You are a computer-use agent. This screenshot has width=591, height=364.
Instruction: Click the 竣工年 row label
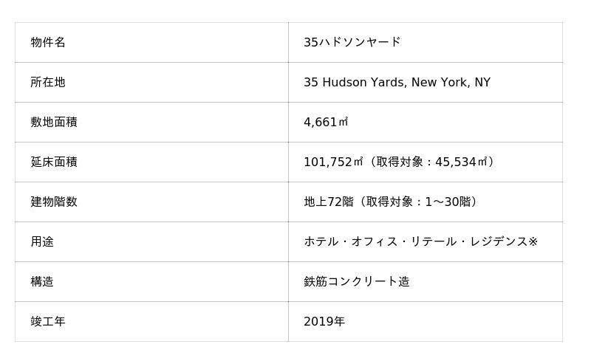pos(48,321)
